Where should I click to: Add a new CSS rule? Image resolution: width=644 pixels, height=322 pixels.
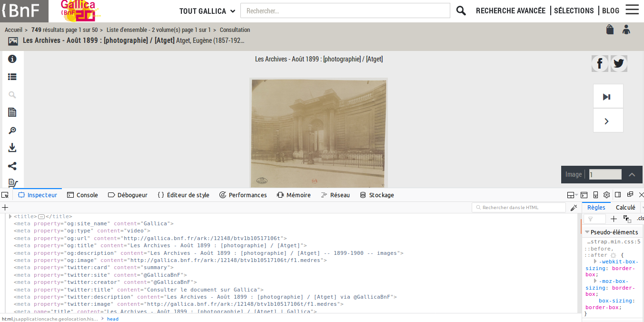(614, 219)
